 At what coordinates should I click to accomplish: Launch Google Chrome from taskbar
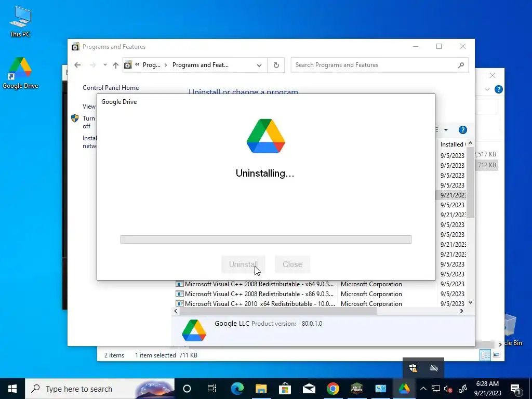333,389
